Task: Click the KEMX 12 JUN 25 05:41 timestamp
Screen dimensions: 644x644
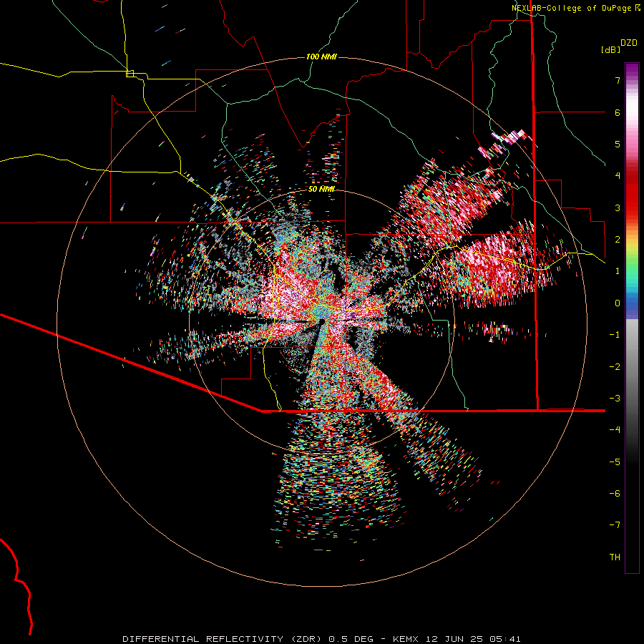Action: 457,639
